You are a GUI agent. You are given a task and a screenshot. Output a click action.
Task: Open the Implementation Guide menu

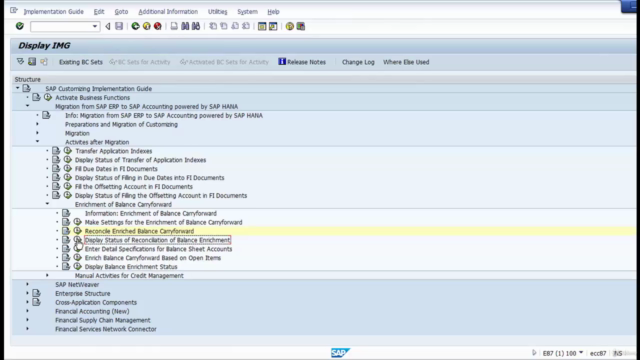[x=53, y=11]
